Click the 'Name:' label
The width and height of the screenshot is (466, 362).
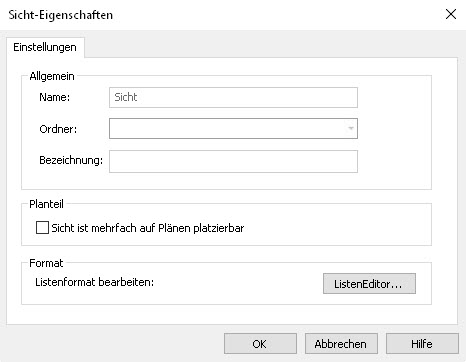click(55, 97)
